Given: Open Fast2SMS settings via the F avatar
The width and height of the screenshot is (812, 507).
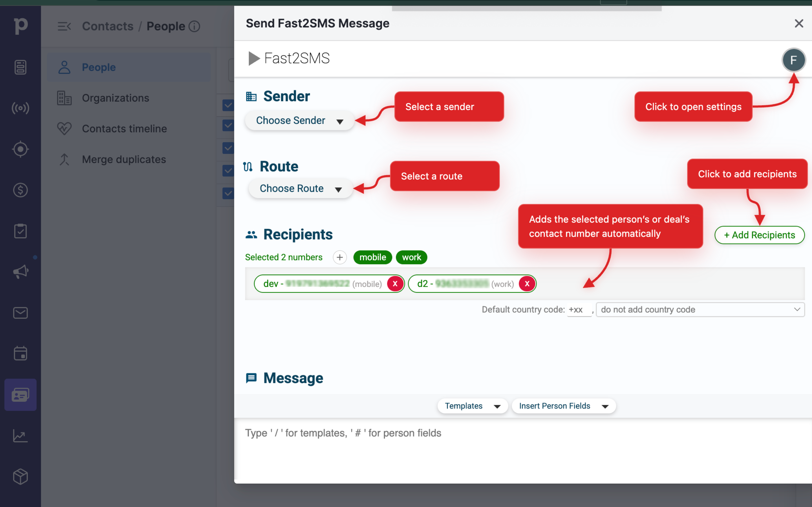Looking at the screenshot, I should pyautogui.click(x=794, y=60).
